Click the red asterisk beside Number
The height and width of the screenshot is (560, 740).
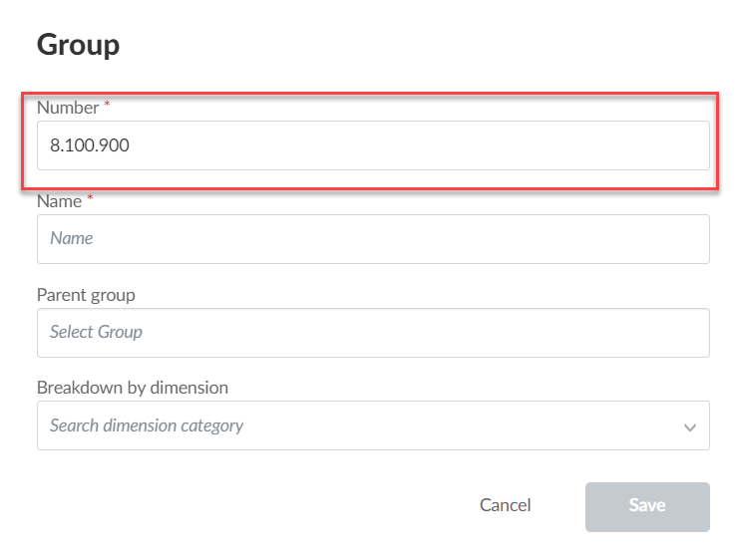click(107, 103)
